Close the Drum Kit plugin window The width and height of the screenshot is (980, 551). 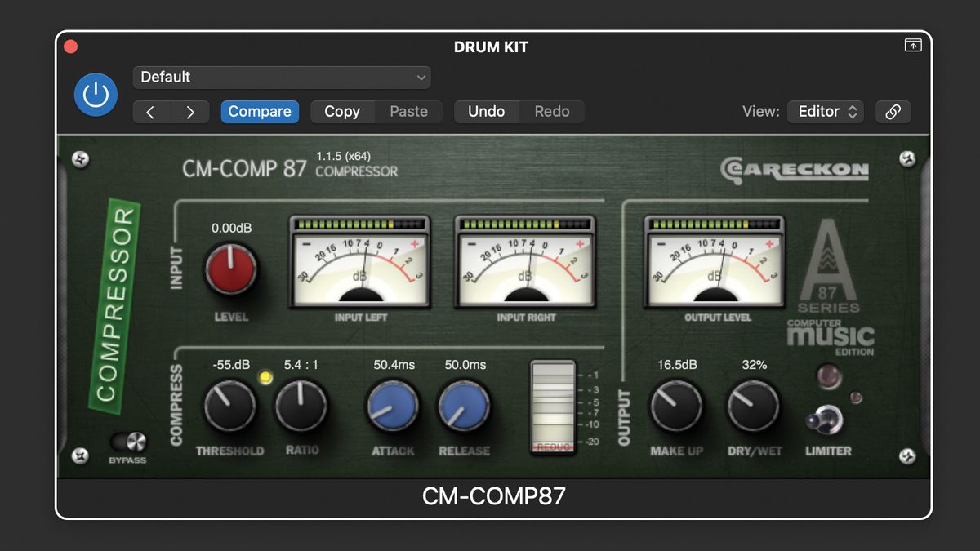pos(70,47)
